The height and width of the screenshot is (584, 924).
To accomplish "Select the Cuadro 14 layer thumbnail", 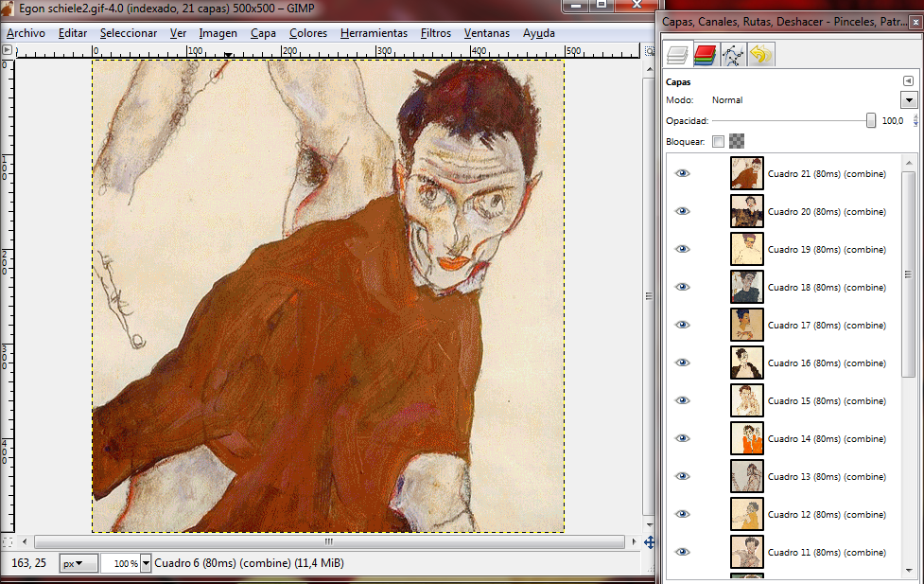I will (746, 438).
